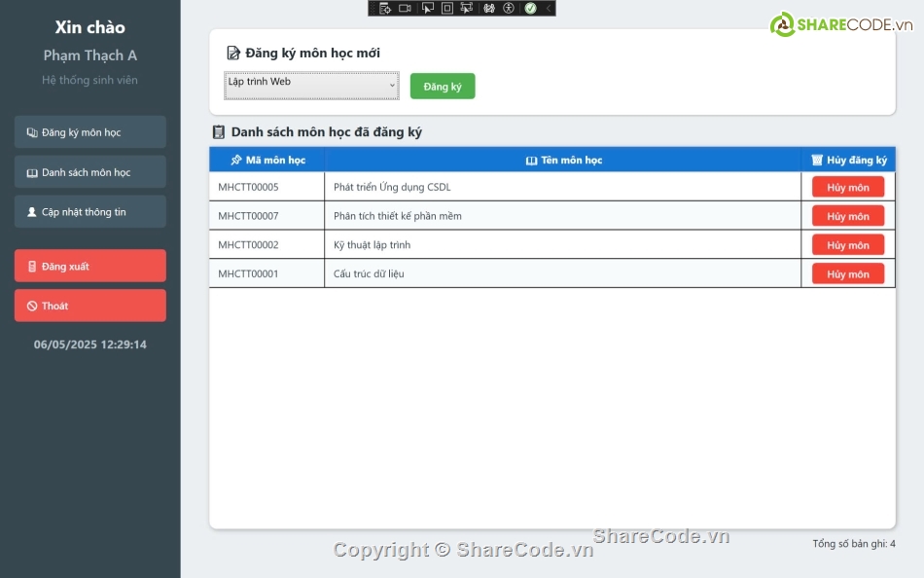
Task: Enable track focused element icon
Action: pyautogui.click(x=467, y=8)
